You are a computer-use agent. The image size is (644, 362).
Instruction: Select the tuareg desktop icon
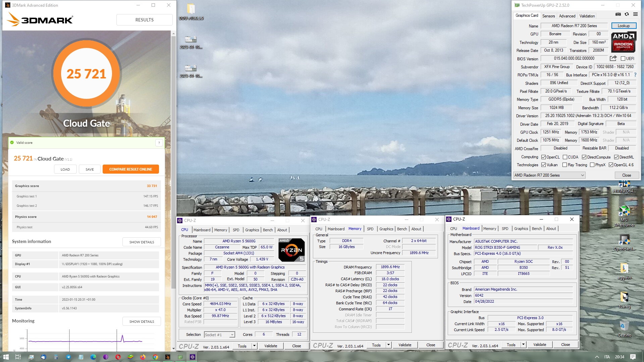tap(624, 300)
